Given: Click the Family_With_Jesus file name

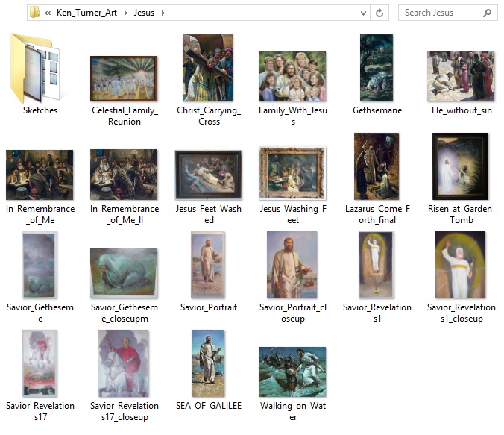Looking at the screenshot, I should click(x=293, y=116).
